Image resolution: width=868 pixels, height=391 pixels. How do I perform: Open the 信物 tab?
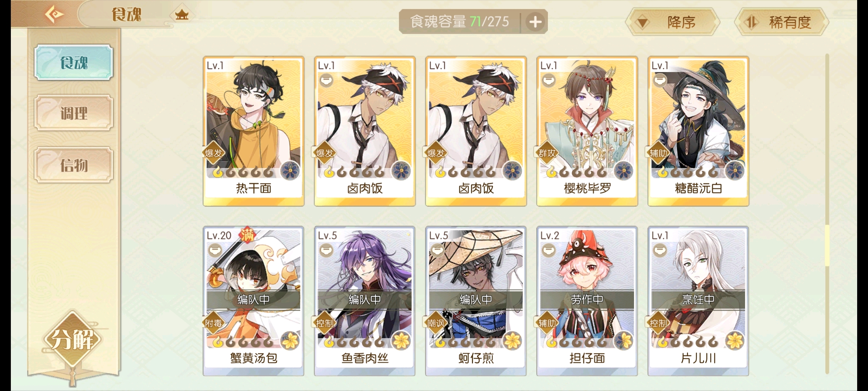(74, 165)
